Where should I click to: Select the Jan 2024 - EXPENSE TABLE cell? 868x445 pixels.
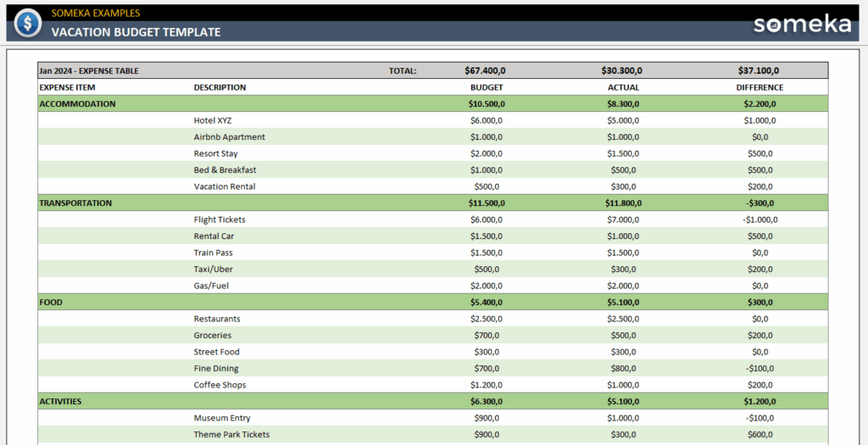point(89,71)
